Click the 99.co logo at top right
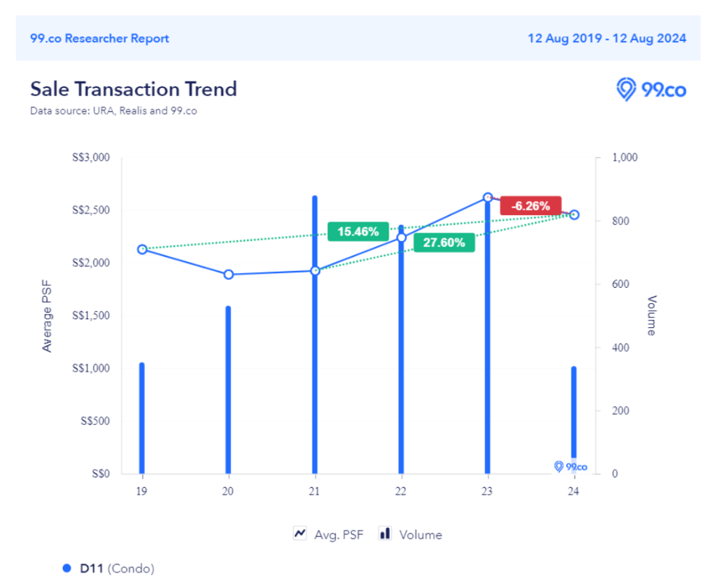The width and height of the screenshot is (711, 588). point(651,90)
